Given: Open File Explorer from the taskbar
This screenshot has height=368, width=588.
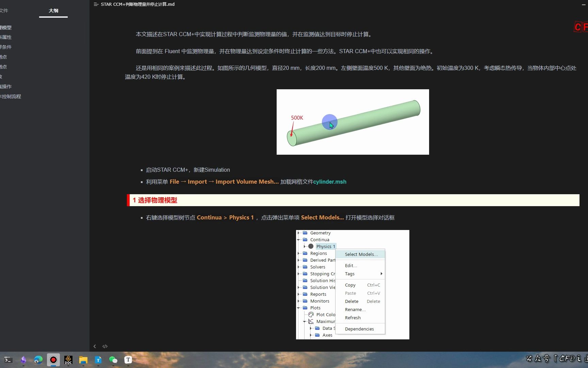Looking at the screenshot, I should 83,360.
